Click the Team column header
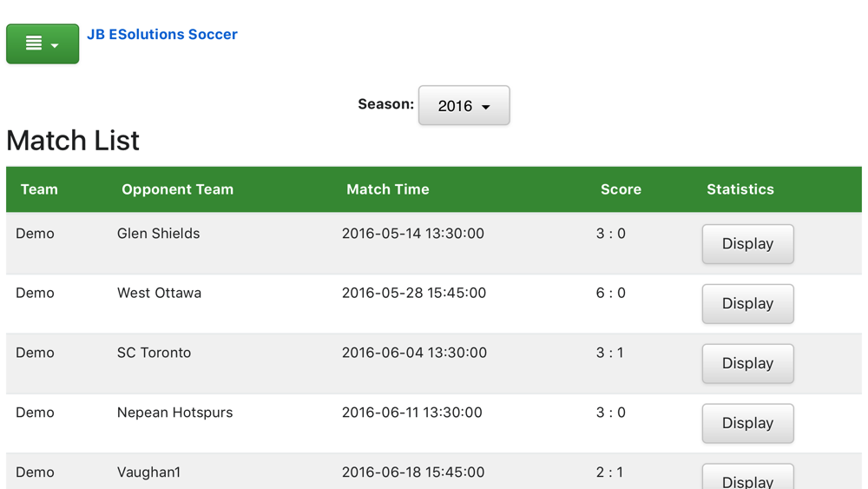 click(x=39, y=189)
